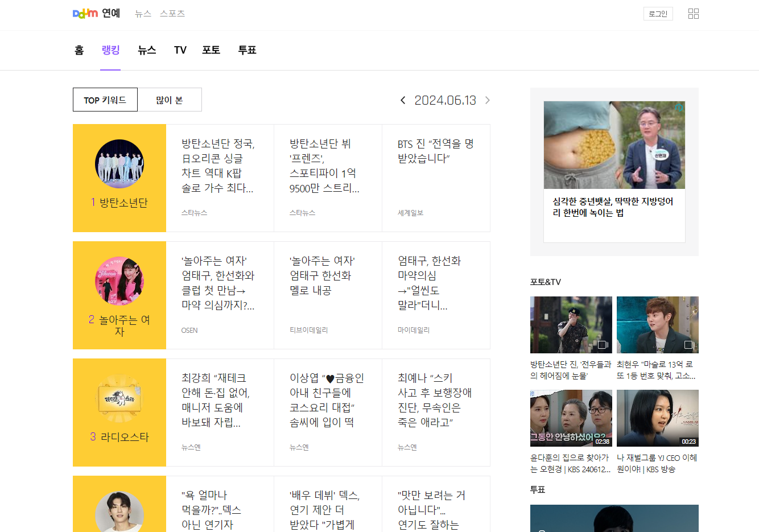Open article BTS 진 "전역을 명 받았습니다"
Screen dimensions: 759x532
coord(436,151)
